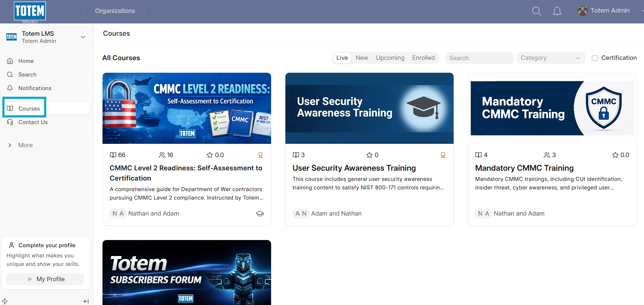Switch to the Live courses tab
This screenshot has width=644, height=305.
pyautogui.click(x=342, y=58)
